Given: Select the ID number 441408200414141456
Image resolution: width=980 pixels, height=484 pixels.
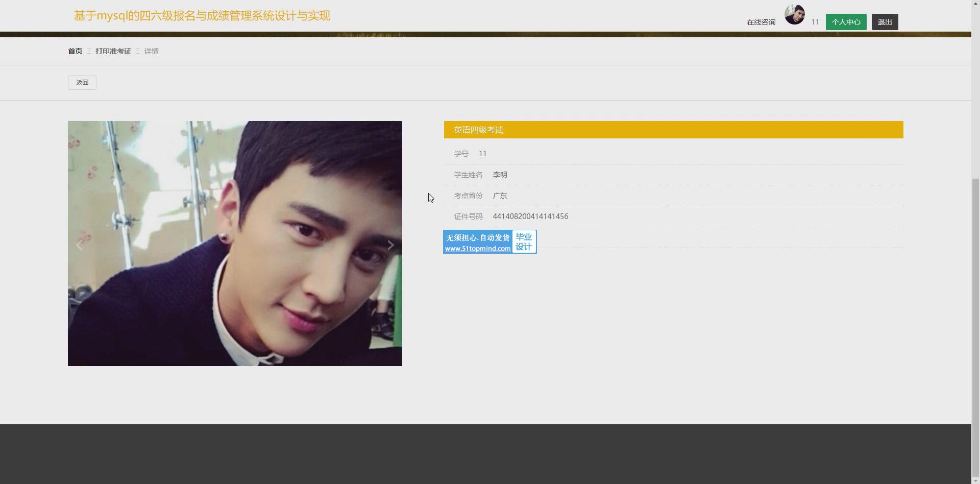Looking at the screenshot, I should point(531,216).
